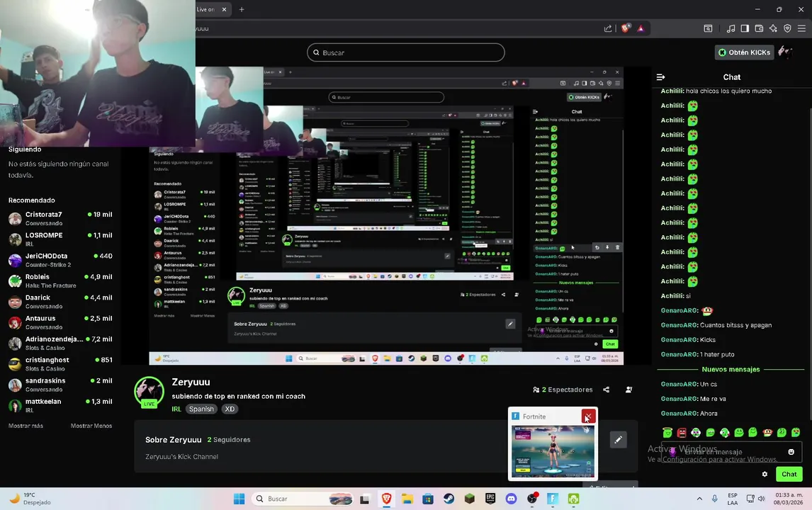Open the weather widget showing 19°C Despejado
The height and width of the screenshot is (510, 812).
(x=30, y=499)
